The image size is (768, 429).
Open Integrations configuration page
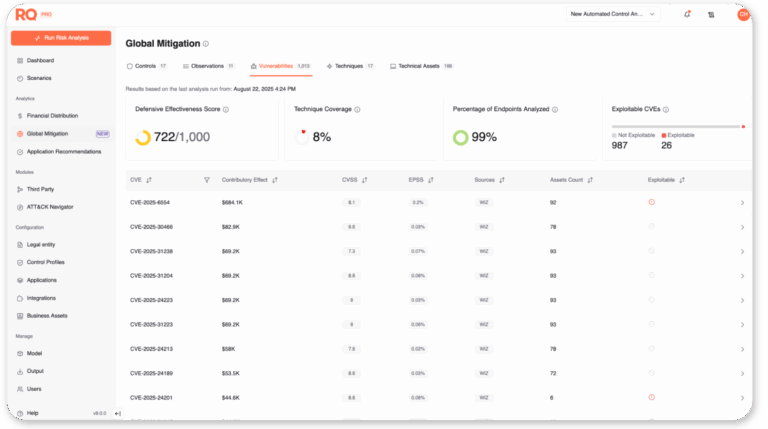(41, 298)
